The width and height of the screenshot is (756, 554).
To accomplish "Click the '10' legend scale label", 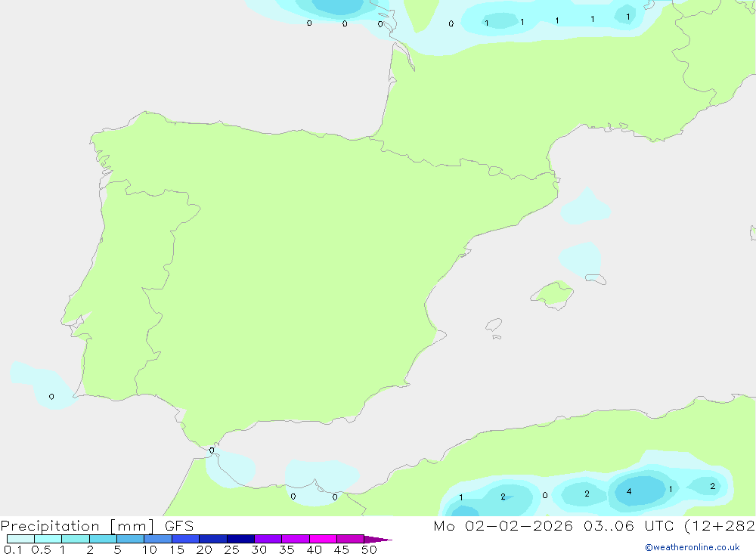I will [x=150, y=549].
